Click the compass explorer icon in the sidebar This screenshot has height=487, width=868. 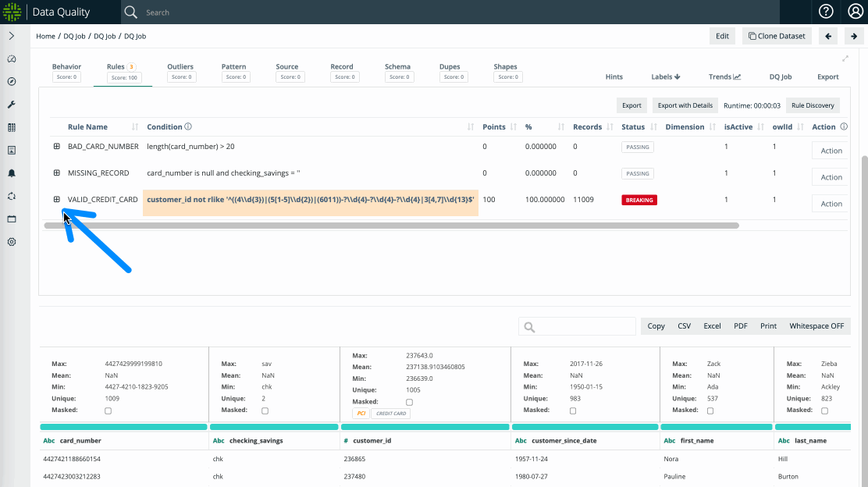12,82
